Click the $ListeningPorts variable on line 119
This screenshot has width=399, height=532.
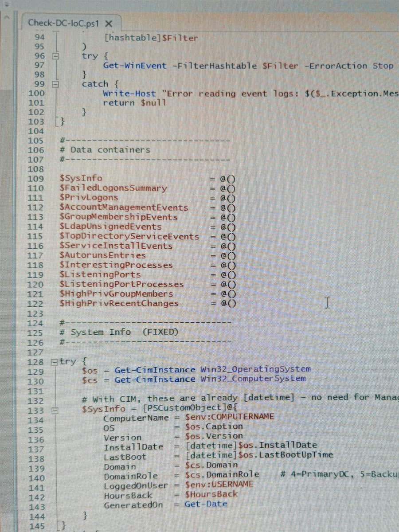tap(100, 274)
